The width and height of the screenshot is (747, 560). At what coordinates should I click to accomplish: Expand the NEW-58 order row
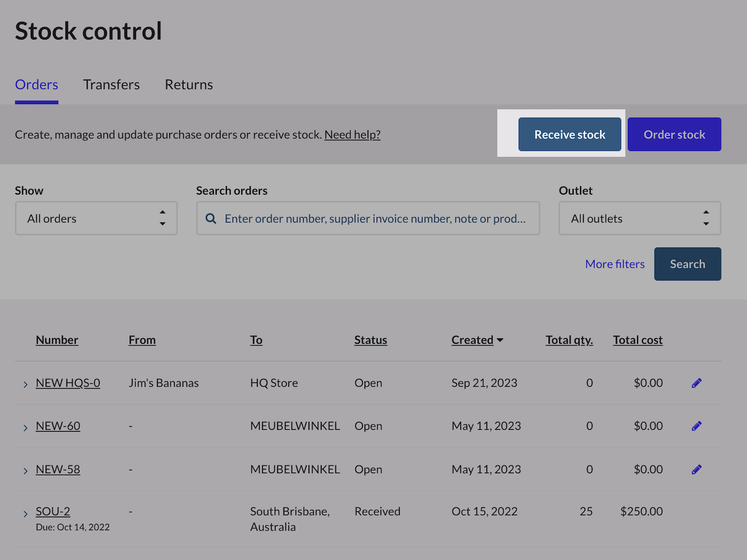(x=25, y=470)
